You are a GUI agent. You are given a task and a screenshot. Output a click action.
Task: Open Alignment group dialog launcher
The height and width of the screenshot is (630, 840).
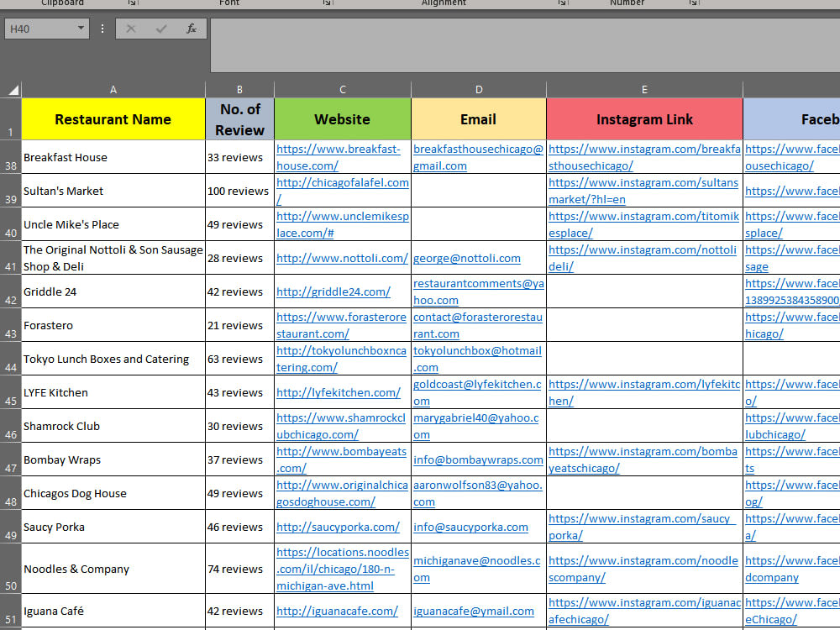[562, 3]
